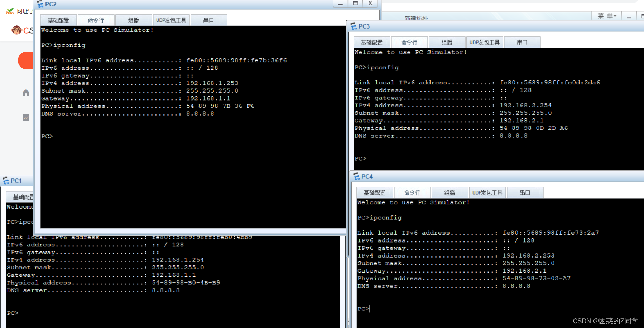644x328 pixels.
Task: Click PC2 IPv4 address 192.168.1.253
Action: [x=212, y=83]
